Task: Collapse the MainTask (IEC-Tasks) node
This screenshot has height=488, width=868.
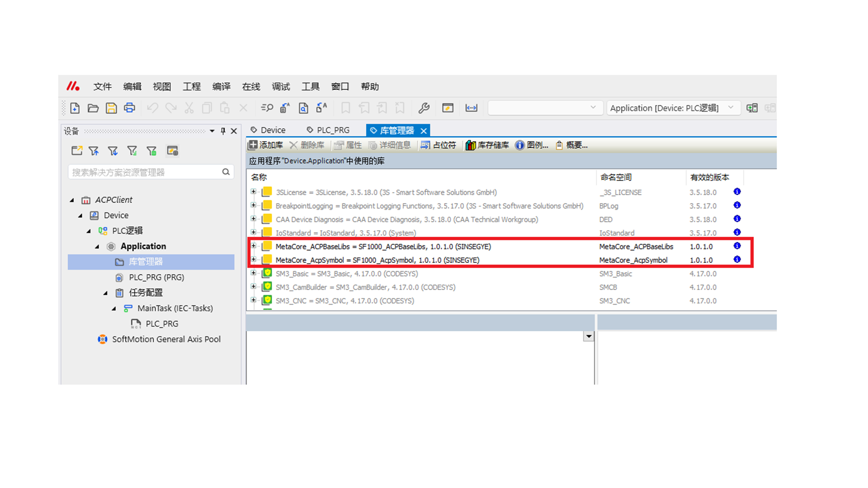Action: click(114, 308)
